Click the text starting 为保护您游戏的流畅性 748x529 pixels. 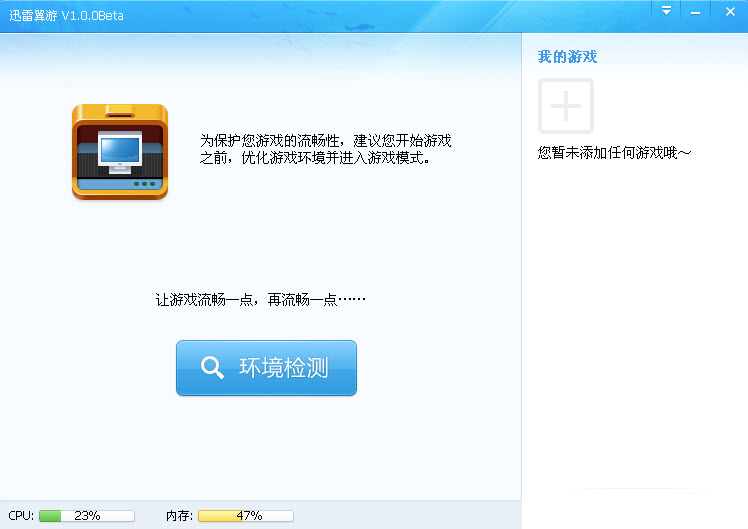coord(325,149)
